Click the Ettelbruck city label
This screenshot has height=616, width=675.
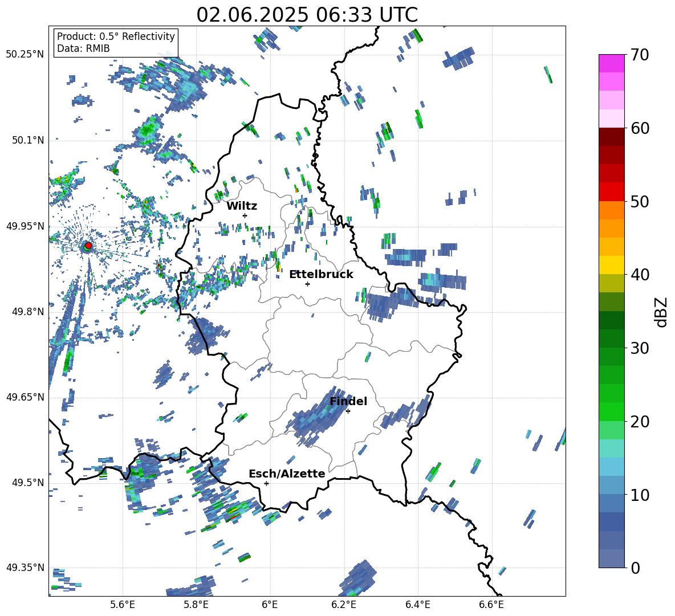[x=321, y=275]
